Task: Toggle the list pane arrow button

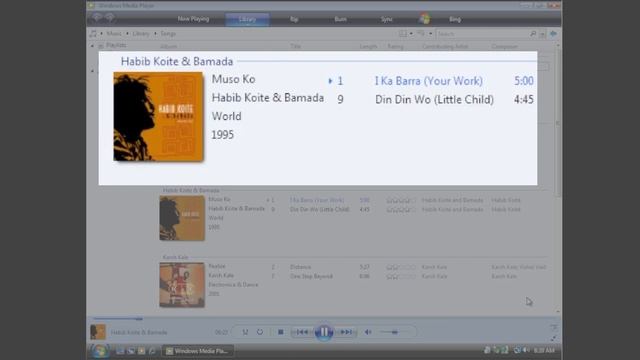Action: [x=553, y=34]
